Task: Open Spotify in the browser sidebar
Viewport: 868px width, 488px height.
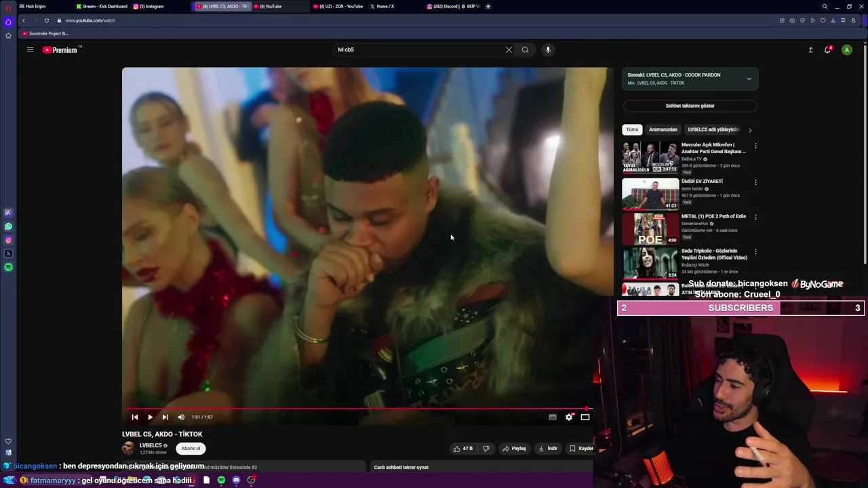Action: 8,267
